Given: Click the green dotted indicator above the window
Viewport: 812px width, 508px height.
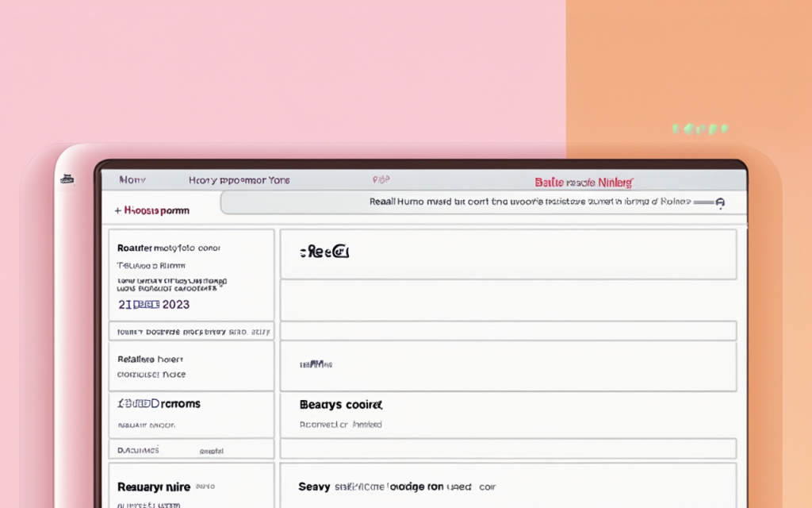Looking at the screenshot, I should pos(699,129).
